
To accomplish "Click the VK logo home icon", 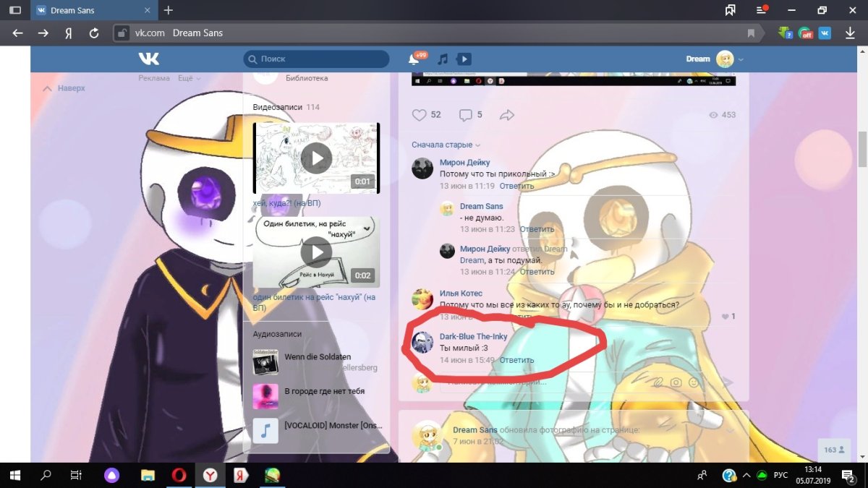I will tap(149, 59).
